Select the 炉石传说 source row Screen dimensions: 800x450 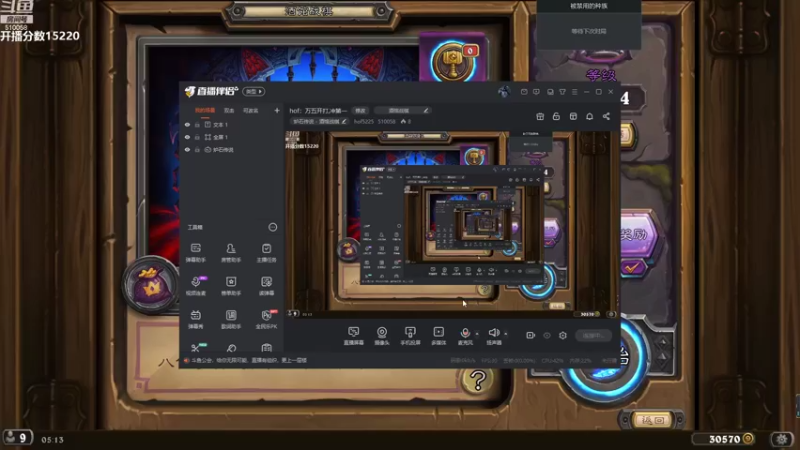coord(232,149)
